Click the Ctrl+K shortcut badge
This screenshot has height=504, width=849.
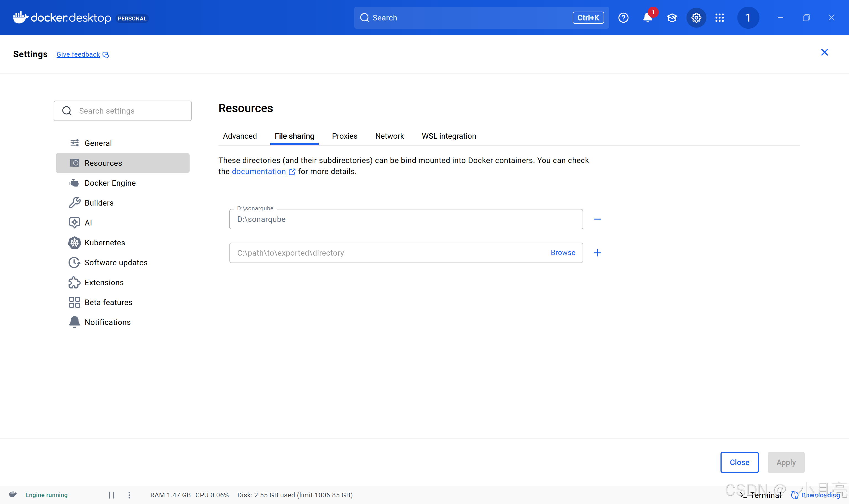click(x=588, y=18)
